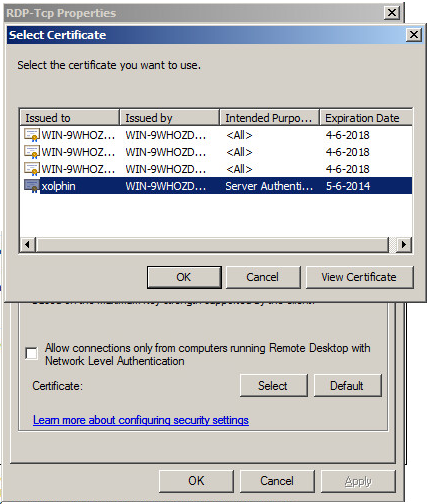Click Select button for Certificate
Screen dimensions: 428x504
click(x=273, y=386)
